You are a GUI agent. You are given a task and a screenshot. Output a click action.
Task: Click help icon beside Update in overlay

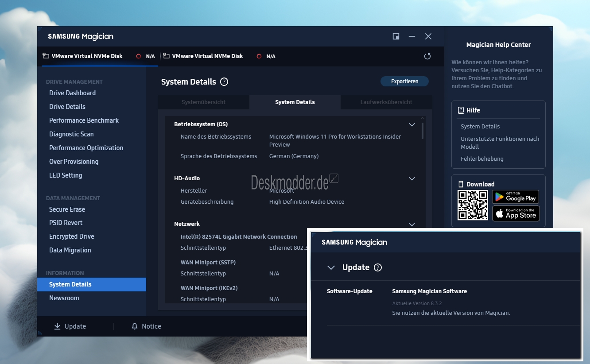pos(378,267)
